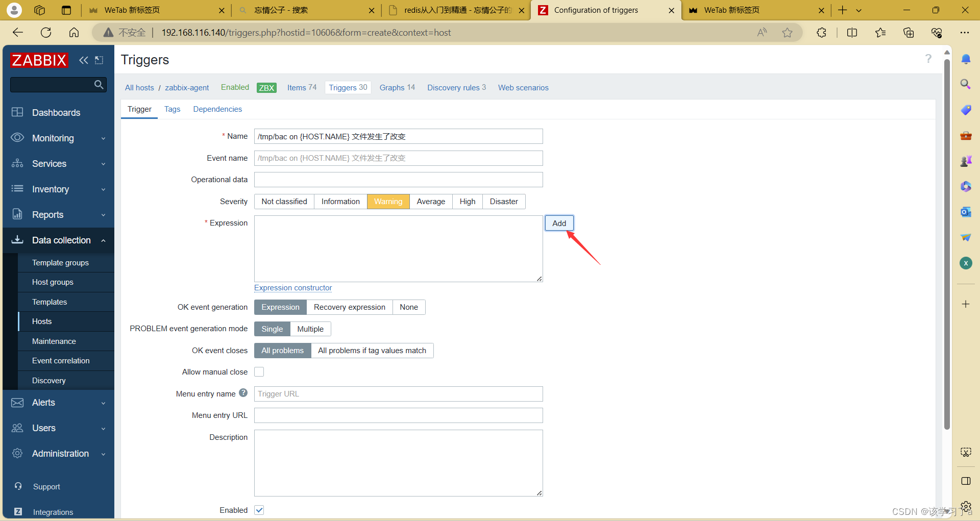Expand the Services menu
This screenshot has height=521, width=980.
(58, 164)
